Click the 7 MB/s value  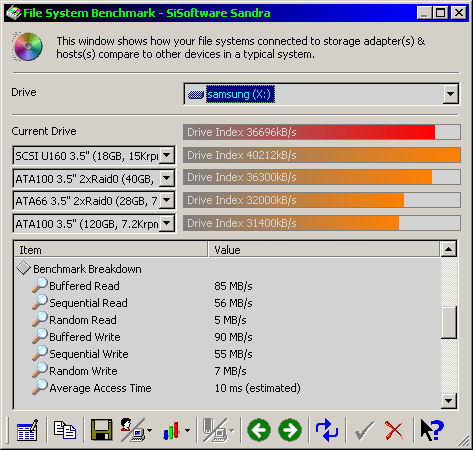pos(230,371)
